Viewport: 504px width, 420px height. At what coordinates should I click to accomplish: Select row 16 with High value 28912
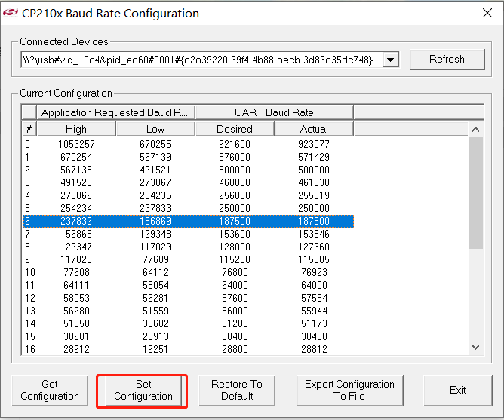click(189, 349)
